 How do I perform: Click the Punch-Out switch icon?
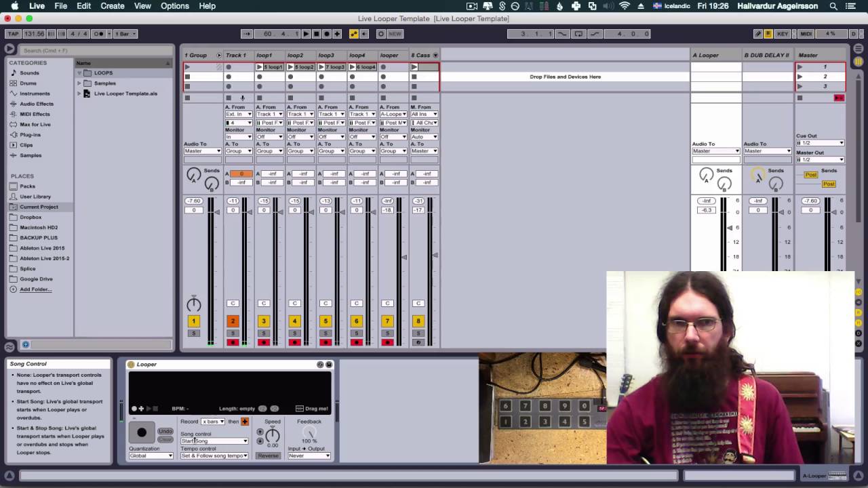[594, 34]
